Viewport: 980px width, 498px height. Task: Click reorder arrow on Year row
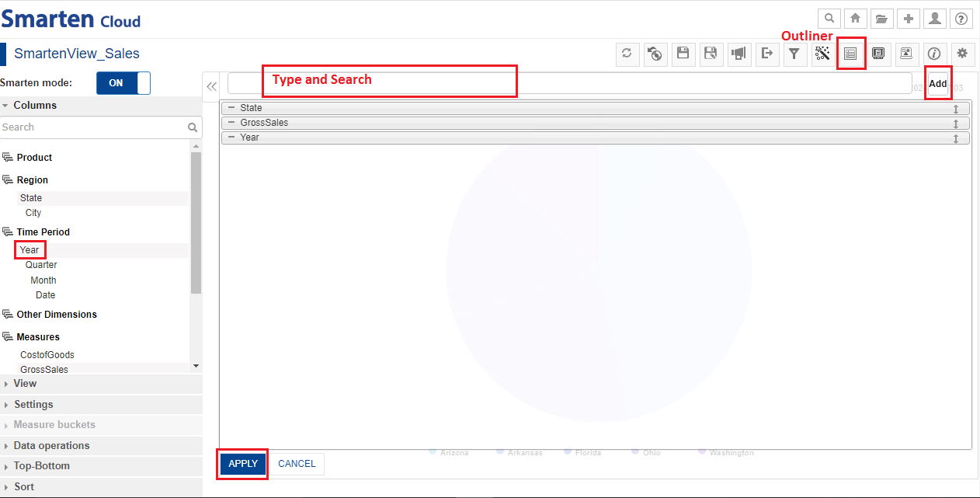pyautogui.click(x=956, y=138)
